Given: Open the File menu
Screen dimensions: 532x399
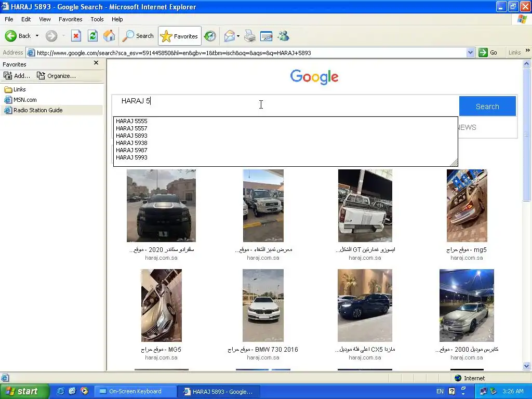Looking at the screenshot, I should pos(9,19).
